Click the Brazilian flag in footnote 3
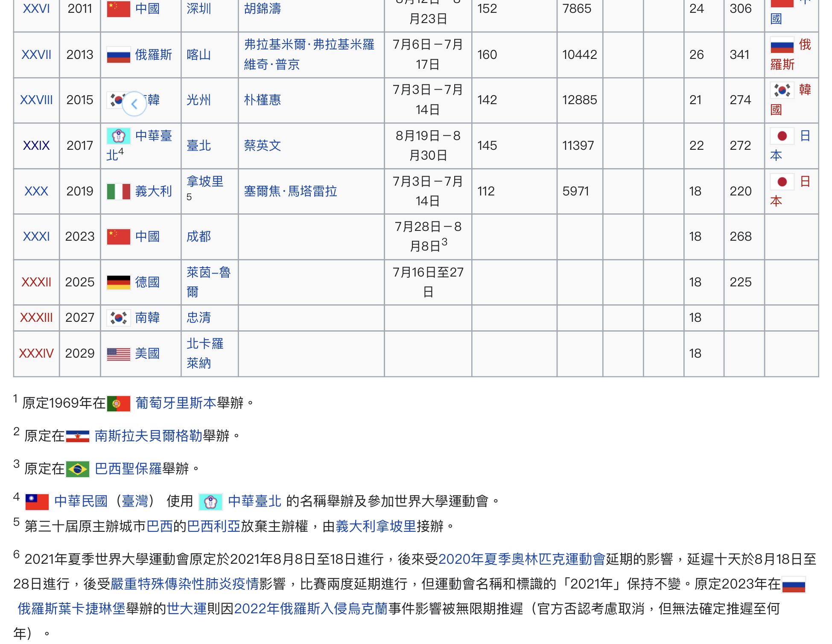Viewport: 832px width, 644px height. (x=77, y=469)
